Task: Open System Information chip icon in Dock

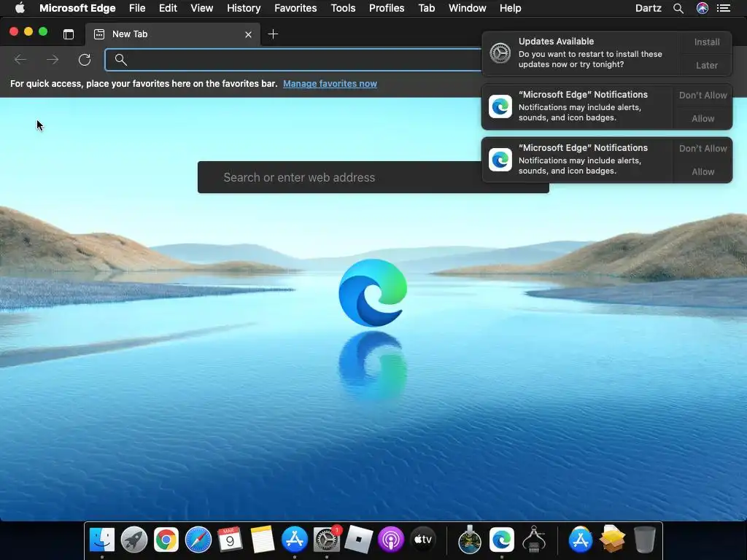Action: [533, 540]
